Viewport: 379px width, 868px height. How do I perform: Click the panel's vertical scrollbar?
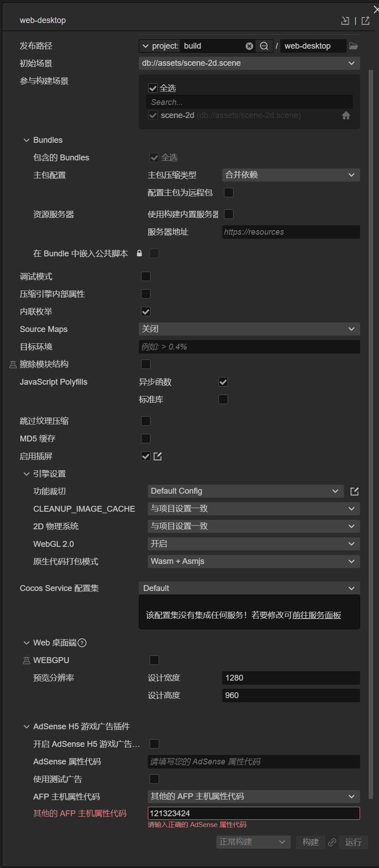[371, 435]
